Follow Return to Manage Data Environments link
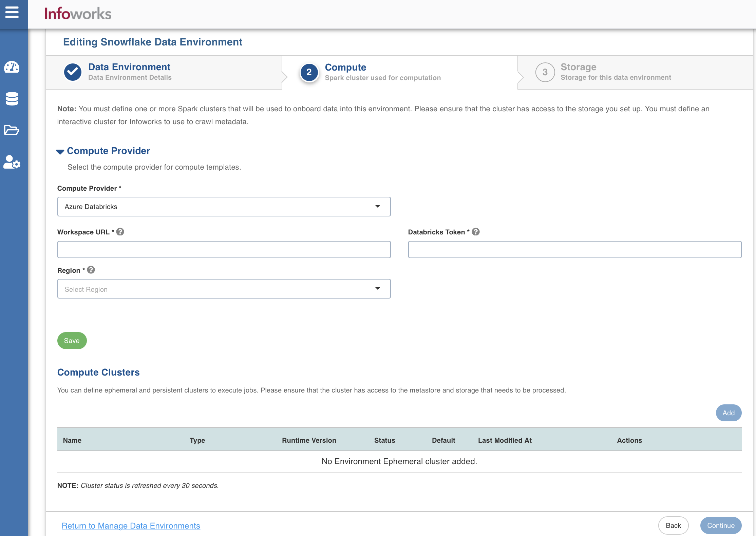 [x=131, y=525]
